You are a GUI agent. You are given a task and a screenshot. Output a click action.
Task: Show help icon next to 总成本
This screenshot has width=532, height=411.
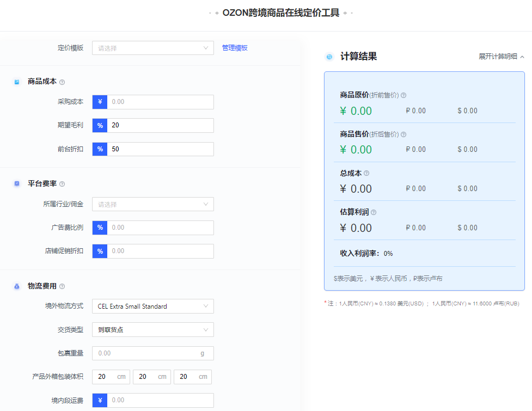click(x=366, y=173)
